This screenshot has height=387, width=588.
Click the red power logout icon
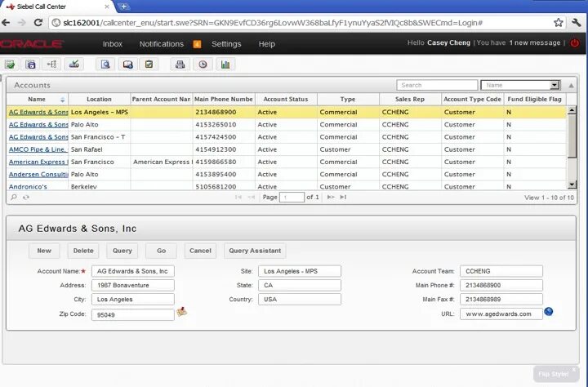point(574,42)
